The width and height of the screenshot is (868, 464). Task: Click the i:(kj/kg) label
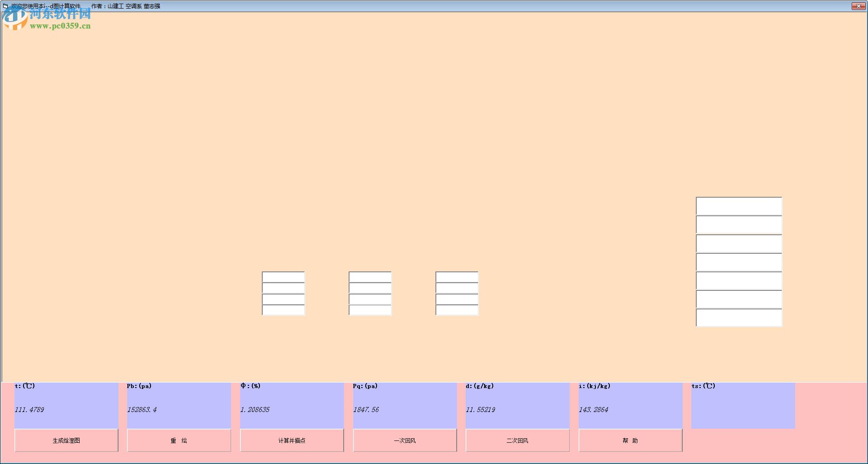594,386
